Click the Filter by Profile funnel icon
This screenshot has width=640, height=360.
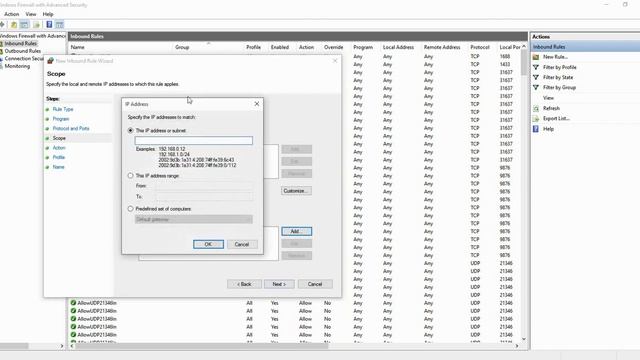point(536,67)
